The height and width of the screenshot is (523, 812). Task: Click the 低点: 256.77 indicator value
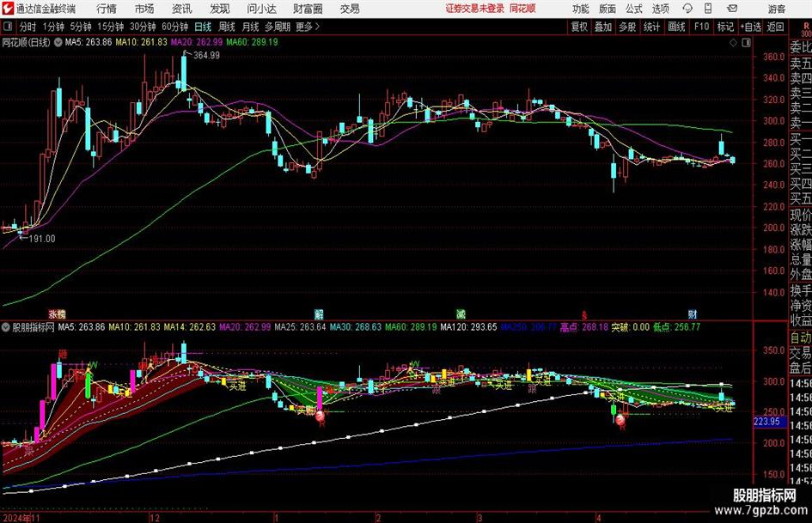(676, 327)
